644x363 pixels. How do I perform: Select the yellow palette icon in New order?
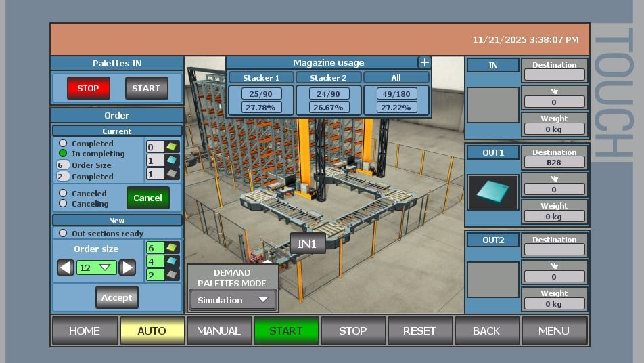(171, 248)
